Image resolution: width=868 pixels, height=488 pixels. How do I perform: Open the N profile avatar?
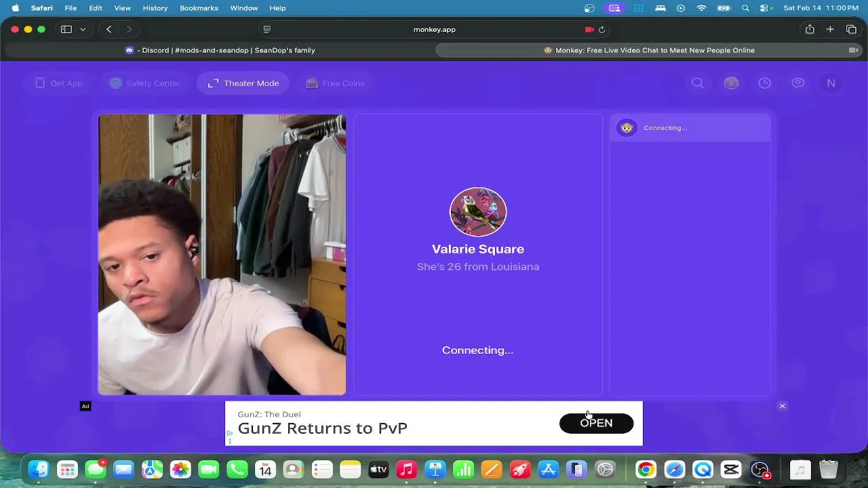pos(831,83)
